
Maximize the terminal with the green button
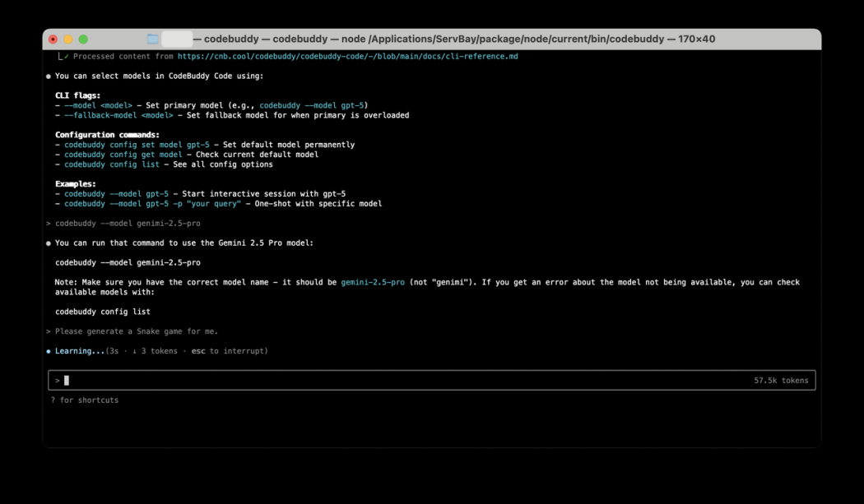[x=83, y=39]
